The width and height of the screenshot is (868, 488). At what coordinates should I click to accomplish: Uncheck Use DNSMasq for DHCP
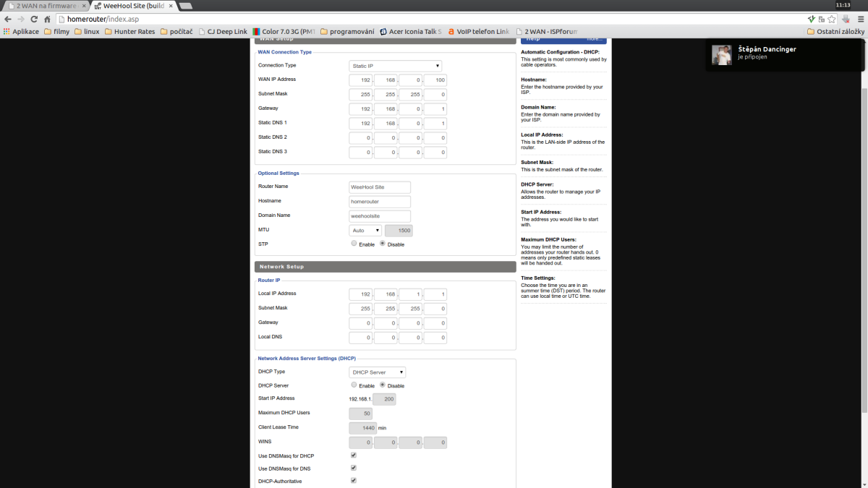click(x=354, y=455)
